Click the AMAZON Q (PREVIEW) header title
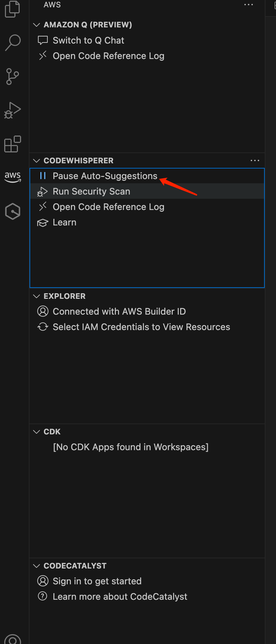The height and width of the screenshot is (644, 276). coord(88,25)
